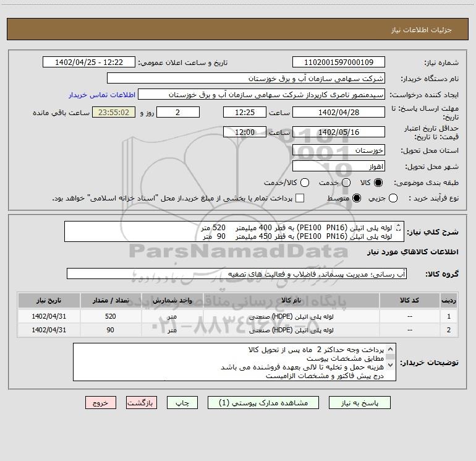Open مشاهده مدارک پیوستی (1) attachments
The height and width of the screenshot is (461, 476).
pos(263,403)
